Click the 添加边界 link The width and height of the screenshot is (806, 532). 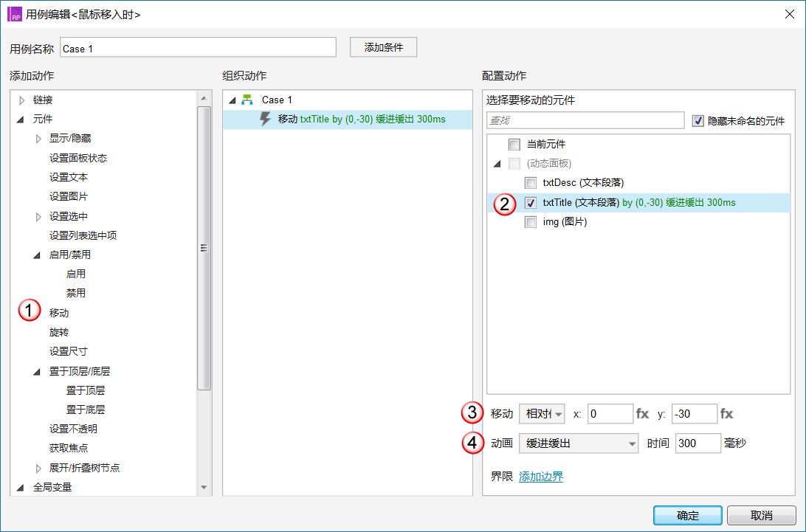click(541, 477)
